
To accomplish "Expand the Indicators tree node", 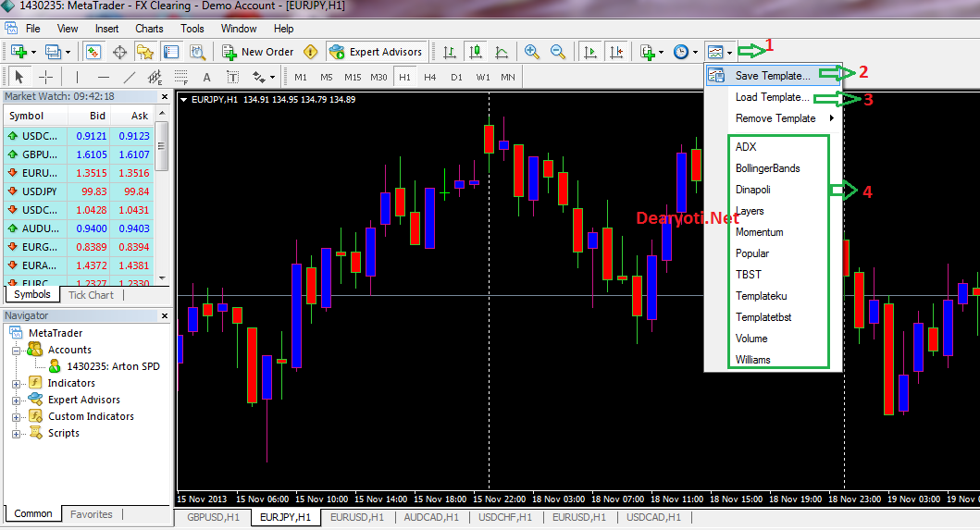I will point(17,384).
